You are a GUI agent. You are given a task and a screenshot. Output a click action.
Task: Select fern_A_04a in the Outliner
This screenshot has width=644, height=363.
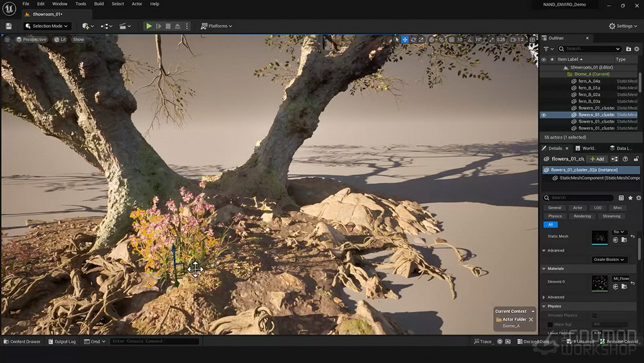click(589, 81)
